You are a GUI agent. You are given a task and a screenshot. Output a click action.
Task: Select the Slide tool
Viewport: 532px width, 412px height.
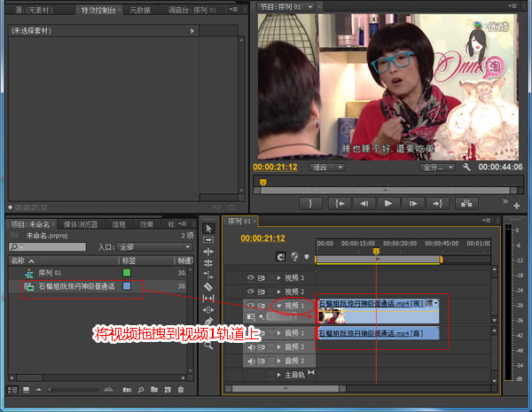tap(208, 309)
